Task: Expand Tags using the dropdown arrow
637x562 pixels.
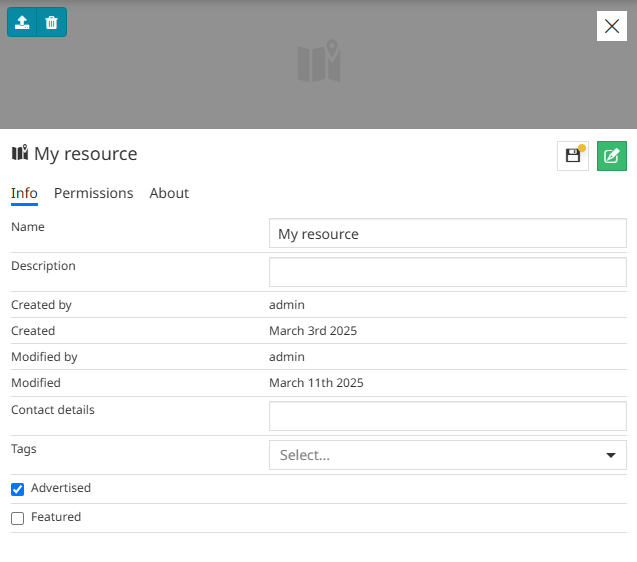Action: pyautogui.click(x=611, y=455)
